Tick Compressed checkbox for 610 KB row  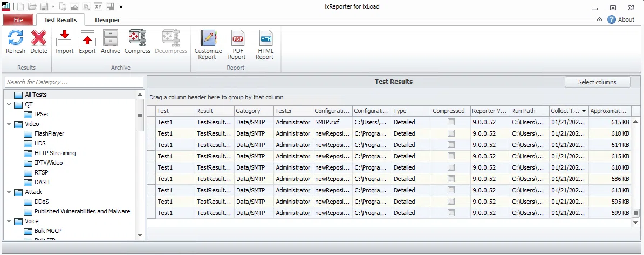pos(451,167)
